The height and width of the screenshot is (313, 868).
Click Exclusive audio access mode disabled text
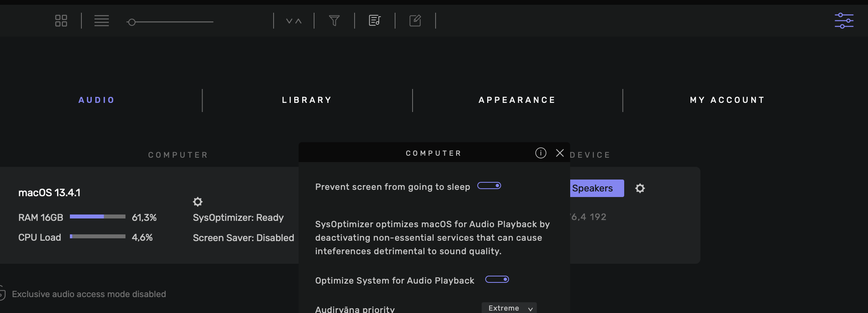pyautogui.click(x=89, y=294)
